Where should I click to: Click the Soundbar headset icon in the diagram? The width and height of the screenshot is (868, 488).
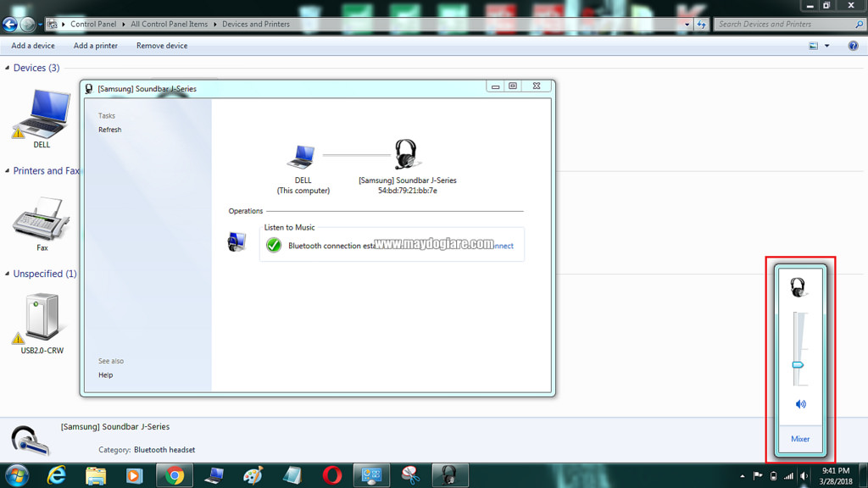(406, 154)
